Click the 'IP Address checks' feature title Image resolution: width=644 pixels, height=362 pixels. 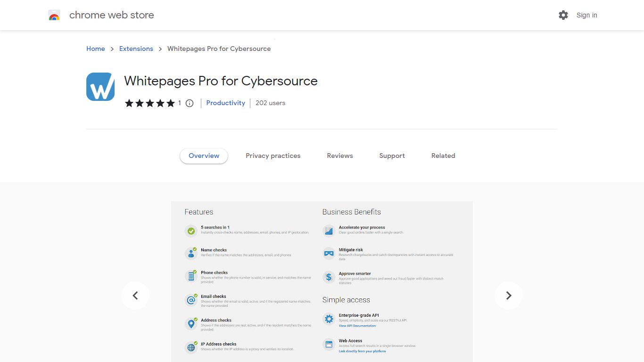pos(219,344)
